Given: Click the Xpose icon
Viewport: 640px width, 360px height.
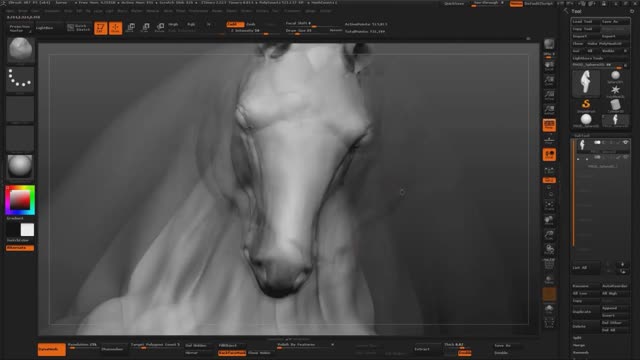Looking at the screenshot, I should (x=549, y=323).
